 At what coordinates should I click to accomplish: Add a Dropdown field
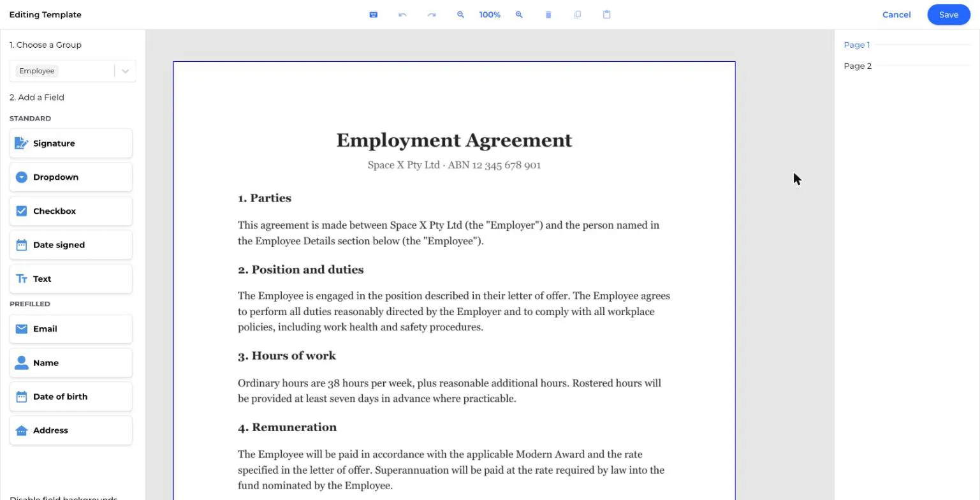pos(71,177)
